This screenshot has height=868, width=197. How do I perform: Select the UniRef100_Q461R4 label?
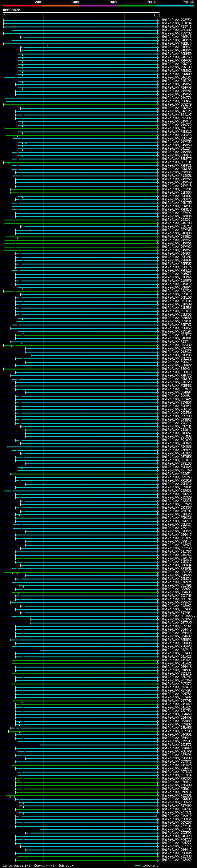click(x=177, y=78)
